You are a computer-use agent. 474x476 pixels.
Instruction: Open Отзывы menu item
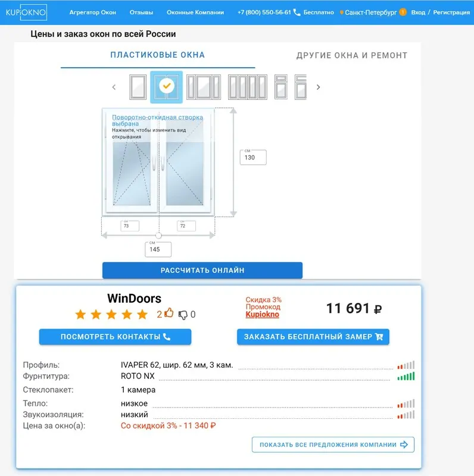tap(141, 12)
